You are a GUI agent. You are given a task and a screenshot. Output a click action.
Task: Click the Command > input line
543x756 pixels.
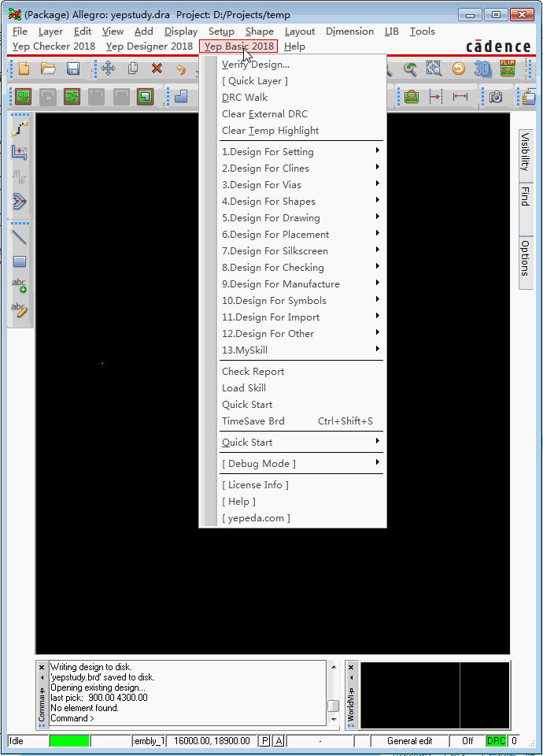click(x=188, y=718)
